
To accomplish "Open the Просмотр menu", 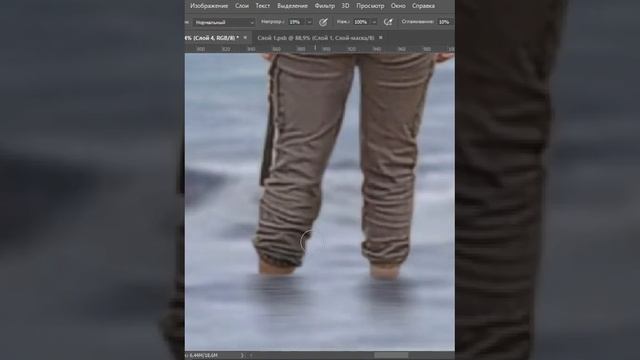I will (370, 6).
